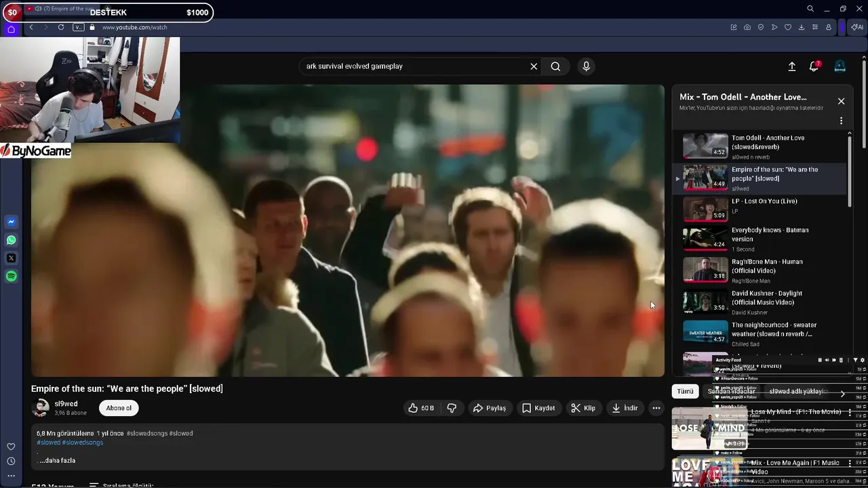868x488 pixels.
Task: Go back with the browser back arrow
Action: pyautogui.click(x=31, y=27)
